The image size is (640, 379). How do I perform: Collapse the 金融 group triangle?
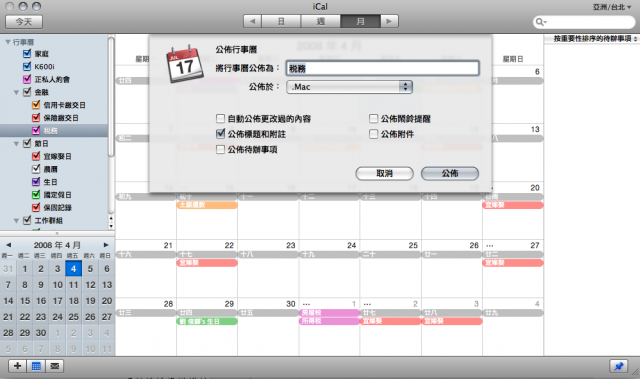[16, 92]
